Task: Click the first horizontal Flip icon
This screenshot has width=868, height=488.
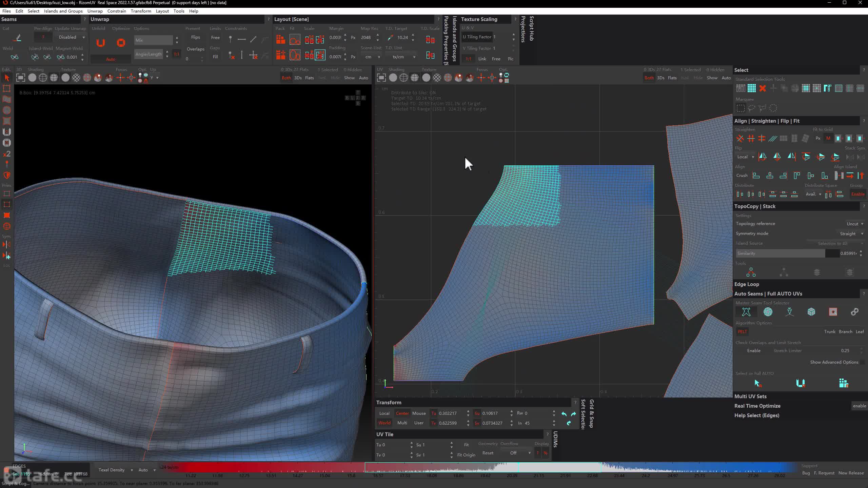Action: tap(763, 157)
